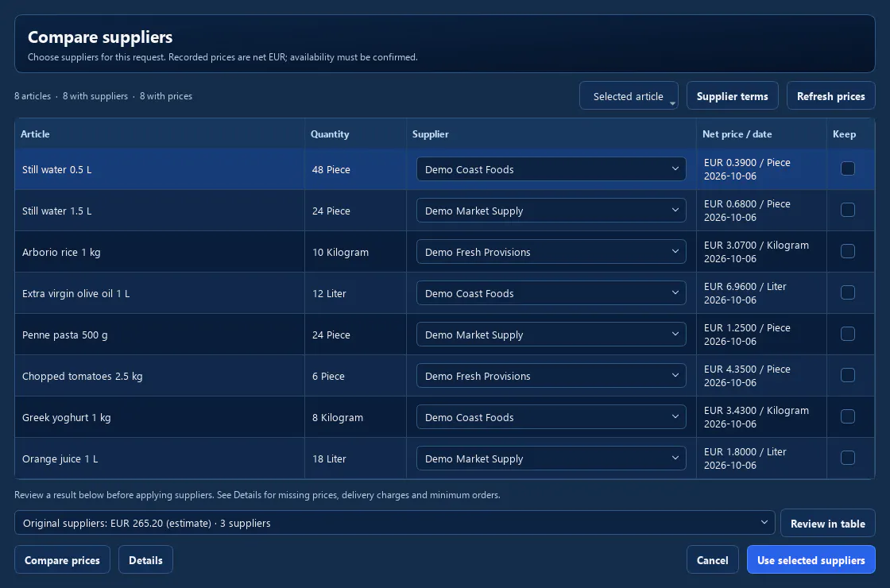890x588 pixels.
Task: Click the Supplier terms button
Action: 732,96
